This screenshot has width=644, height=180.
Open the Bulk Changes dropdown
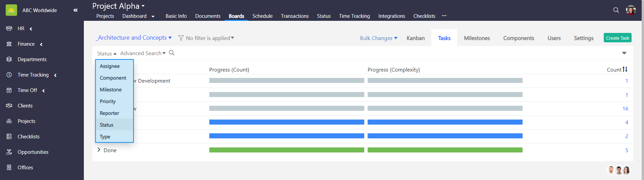[x=378, y=38]
